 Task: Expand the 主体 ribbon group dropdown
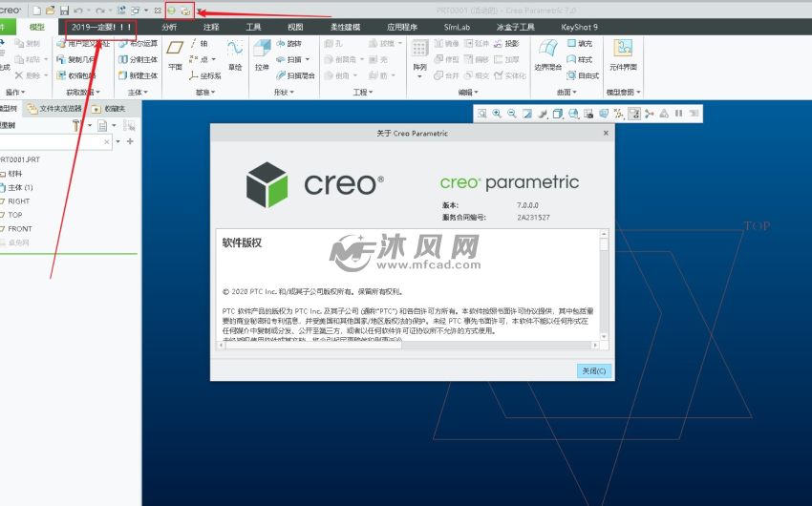pyautogui.click(x=138, y=92)
